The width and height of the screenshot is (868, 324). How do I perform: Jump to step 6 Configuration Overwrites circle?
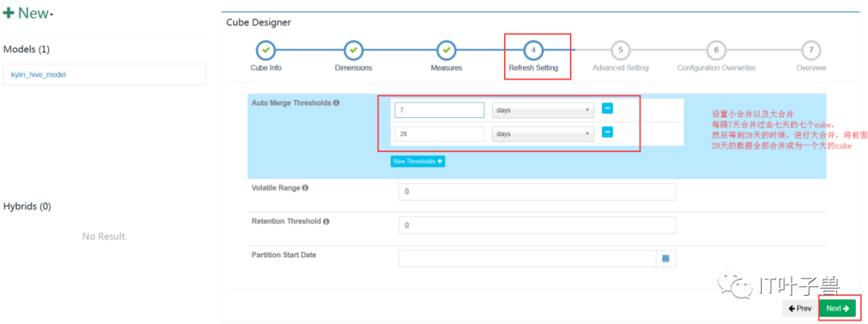pos(716,51)
